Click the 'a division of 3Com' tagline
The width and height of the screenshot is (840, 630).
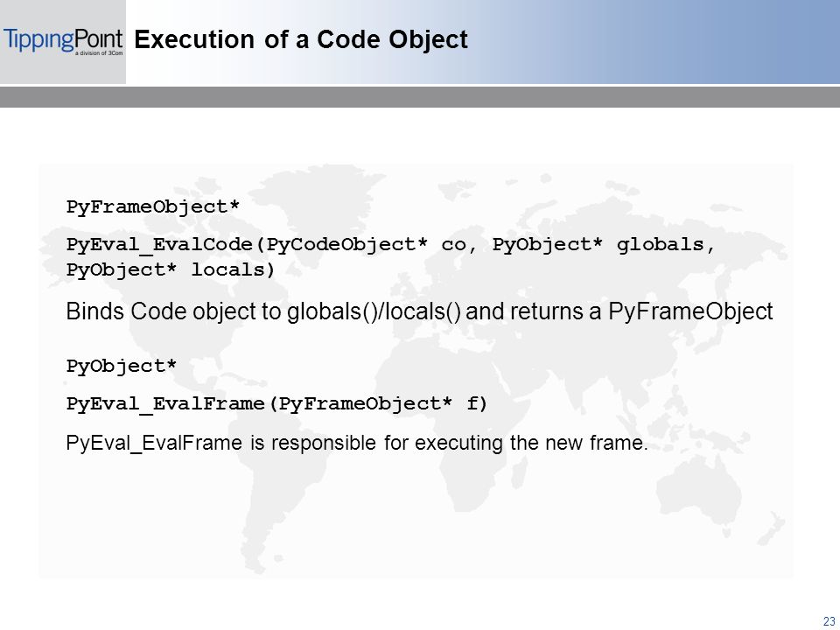coord(99,53)
